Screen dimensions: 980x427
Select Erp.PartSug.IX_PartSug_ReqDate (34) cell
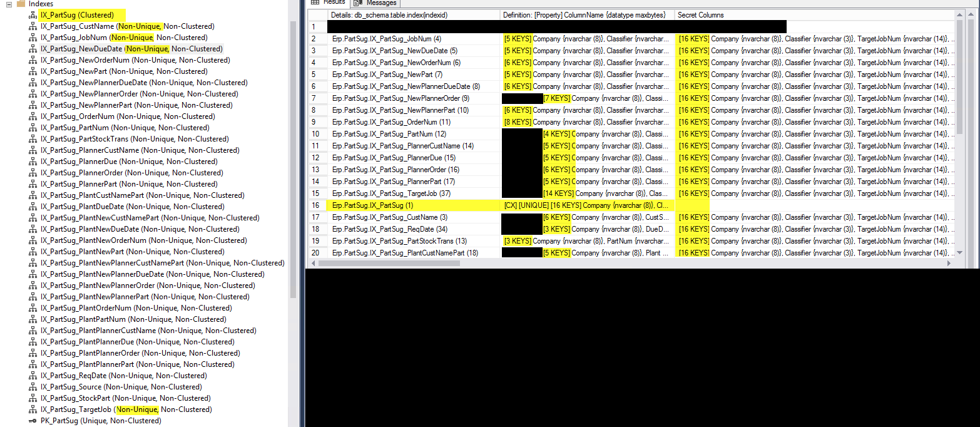(x=413, y=229)
